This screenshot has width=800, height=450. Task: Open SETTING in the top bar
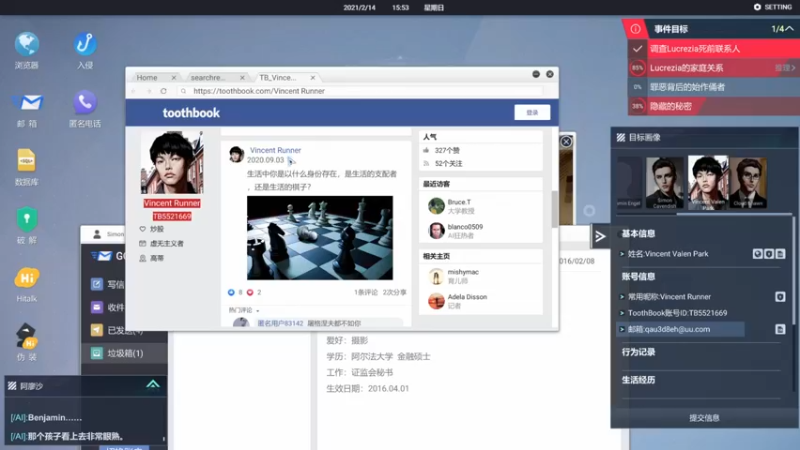coord(772,7)
